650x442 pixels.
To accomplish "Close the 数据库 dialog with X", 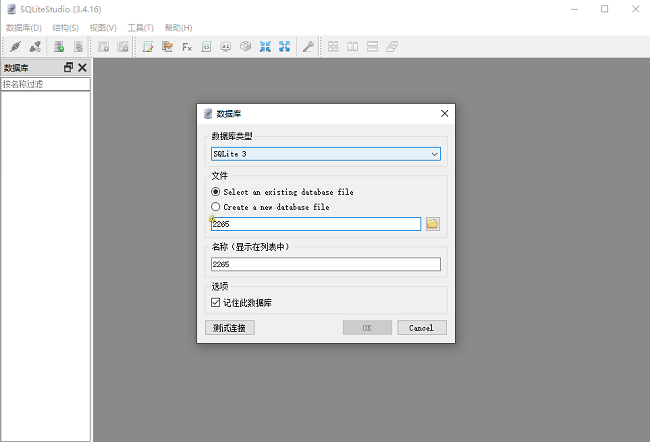I will [444, 114].
